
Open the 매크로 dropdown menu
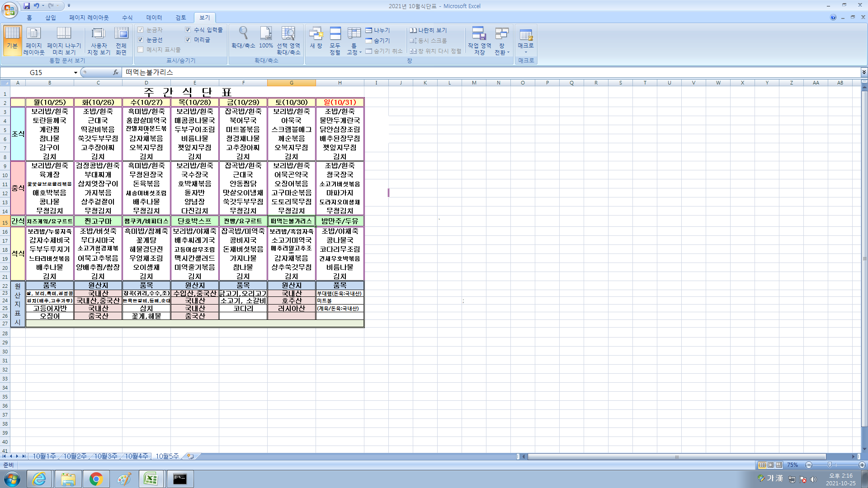[x=526, y=51]
